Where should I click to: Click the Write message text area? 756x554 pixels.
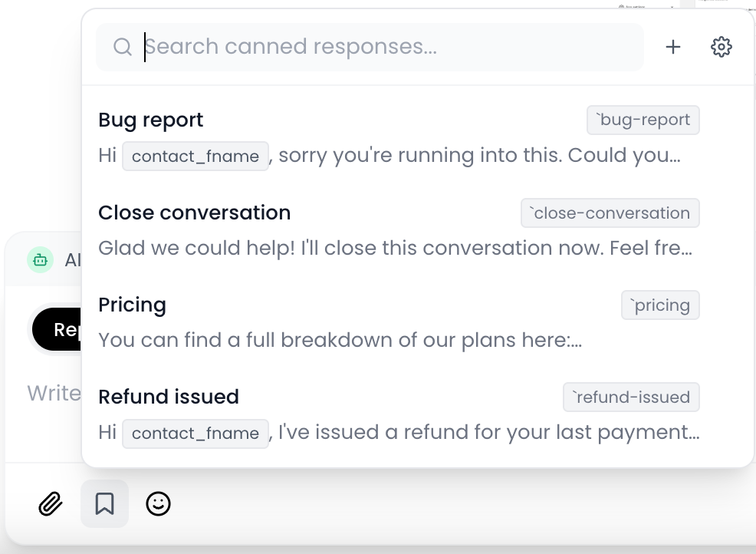54,394
